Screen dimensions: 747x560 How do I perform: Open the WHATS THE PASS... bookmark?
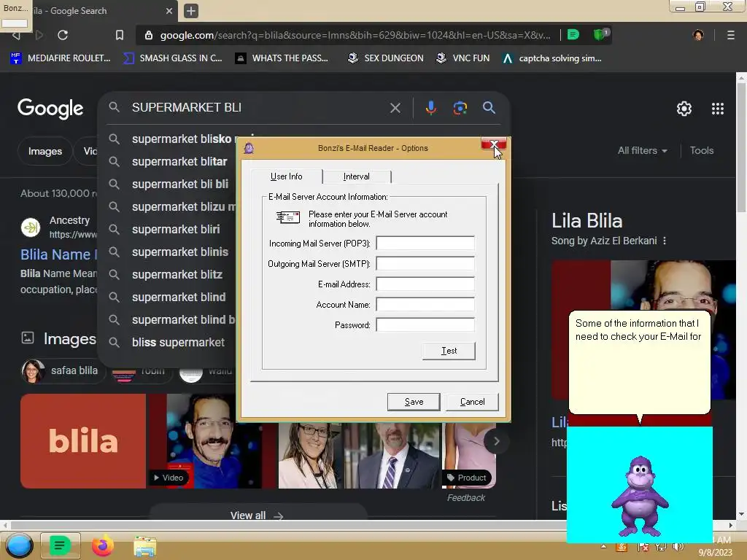[x=282, y=58]
